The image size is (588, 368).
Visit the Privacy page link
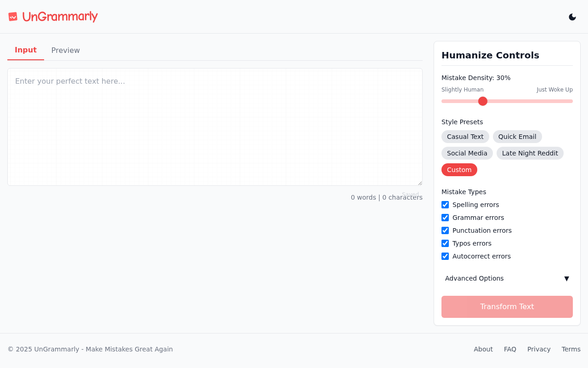[x=539, y=349]
